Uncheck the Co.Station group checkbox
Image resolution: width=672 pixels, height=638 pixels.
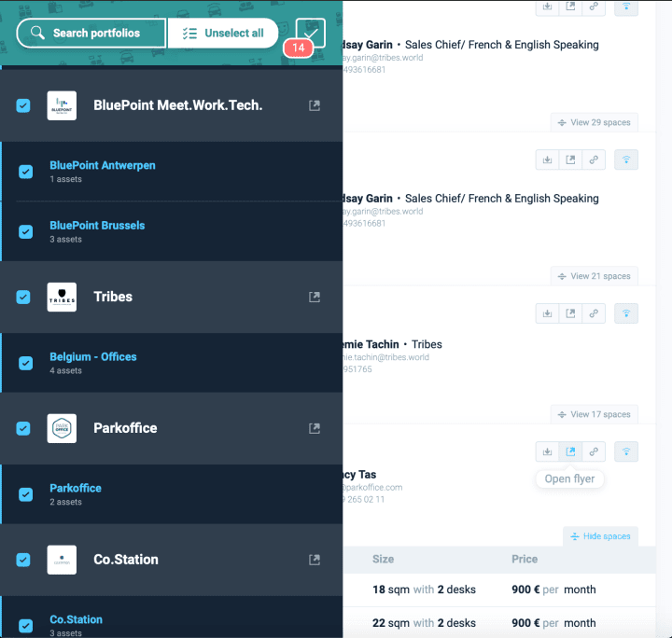(23, 560)
